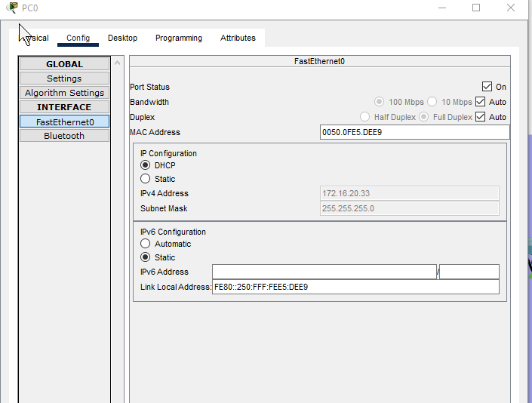
Task: Select DHCP for IP Configuration
Action: click(x=146, y=165)
